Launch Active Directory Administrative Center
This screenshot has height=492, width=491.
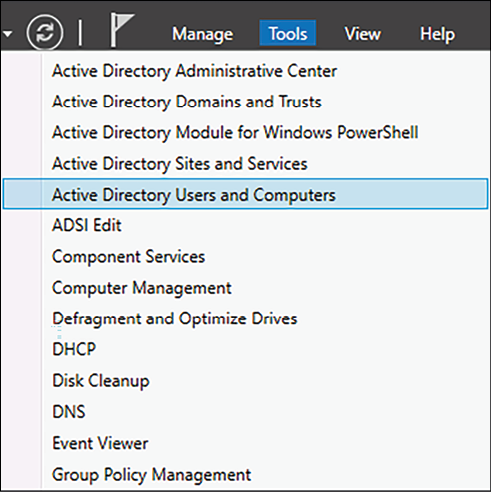(x=194, y=71)
